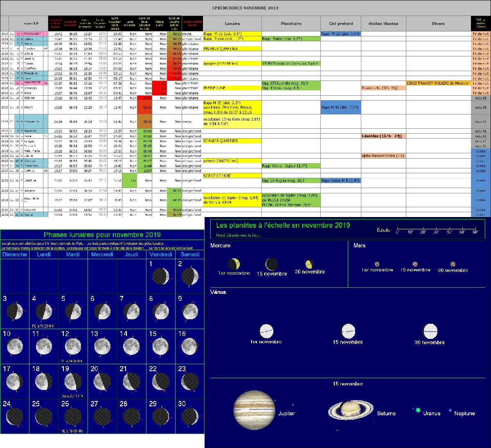Click Mercury's 30 novembre disk

click(x=309, y=264)
